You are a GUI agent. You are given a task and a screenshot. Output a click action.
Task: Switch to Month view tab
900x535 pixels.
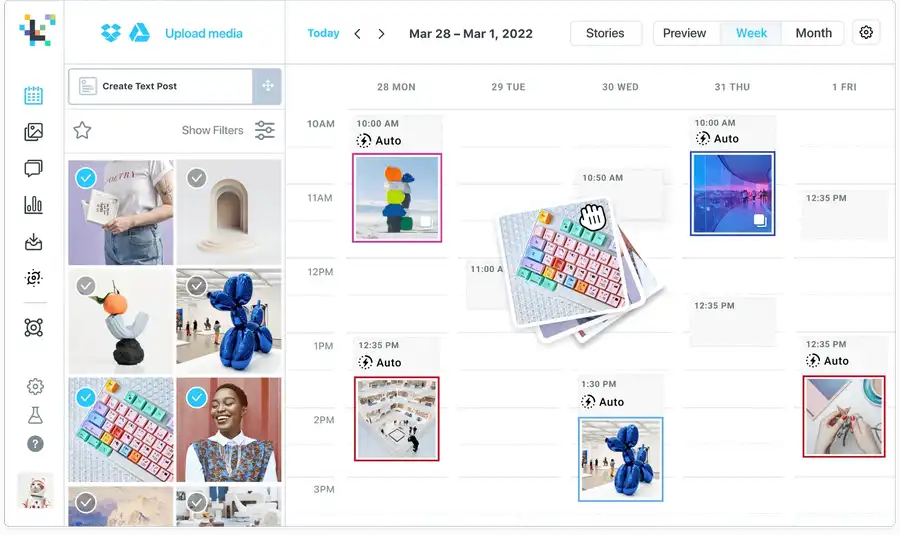[813, 33]
